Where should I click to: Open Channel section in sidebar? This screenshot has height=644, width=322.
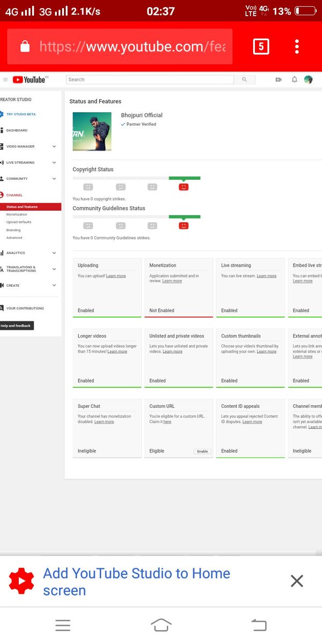(14, 195)
